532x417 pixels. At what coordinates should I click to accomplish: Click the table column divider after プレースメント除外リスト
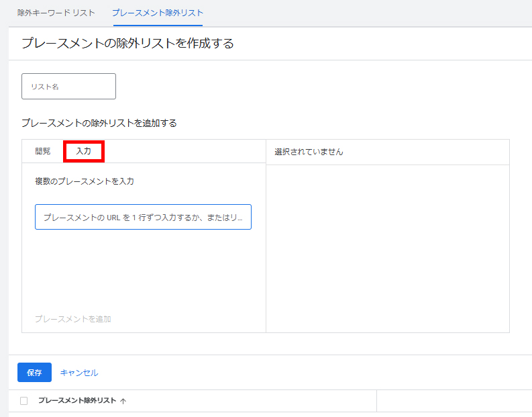tap(376, 401)
